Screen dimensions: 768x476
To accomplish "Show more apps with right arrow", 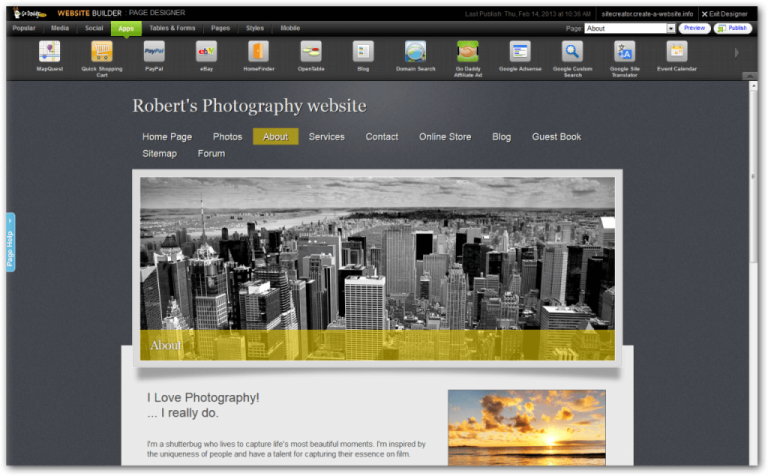I will pos(736,53).
